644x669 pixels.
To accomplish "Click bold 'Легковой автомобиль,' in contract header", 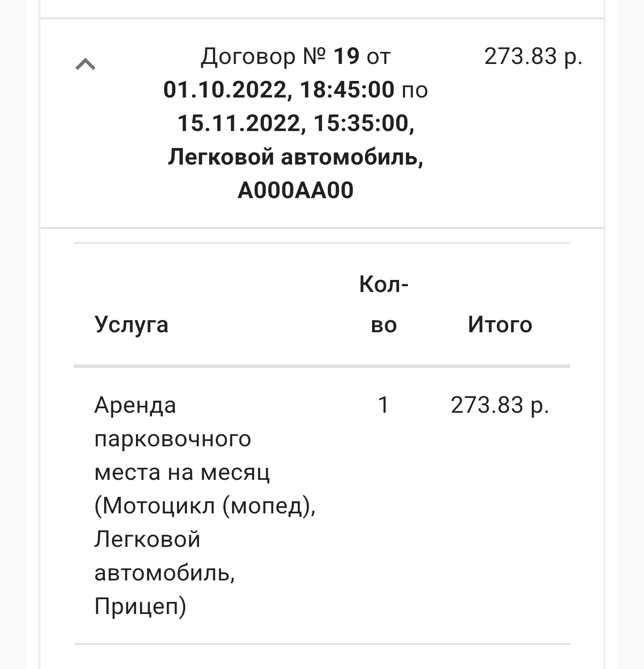I will 296,157.
